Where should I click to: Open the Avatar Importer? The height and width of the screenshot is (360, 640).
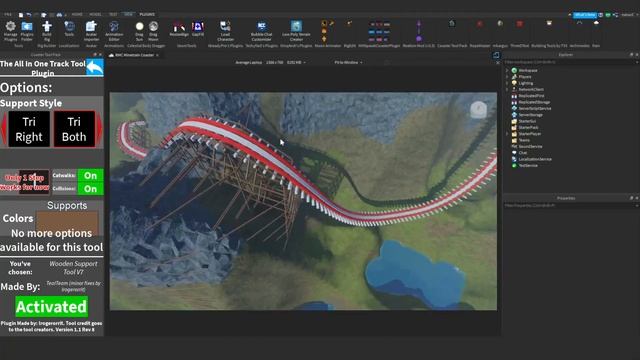click(x=91, y=31)
